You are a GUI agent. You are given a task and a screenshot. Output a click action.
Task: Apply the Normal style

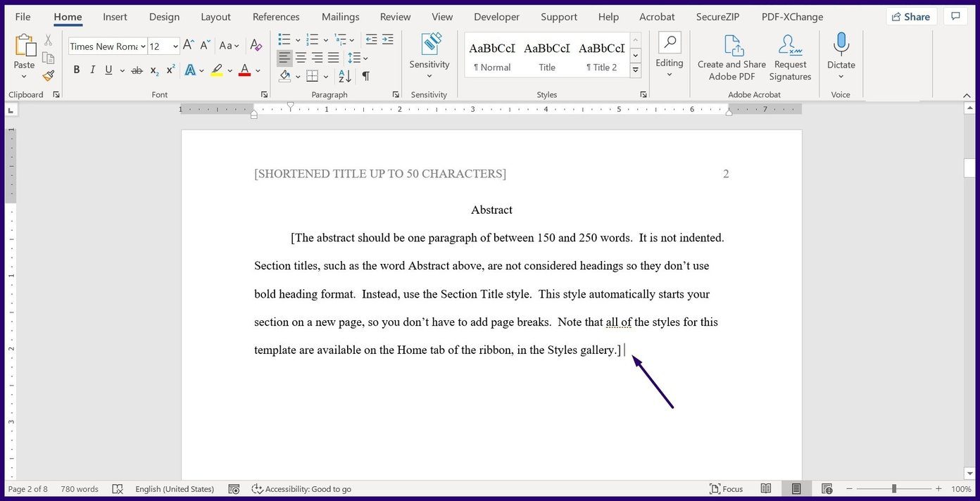tap(492, 56)
